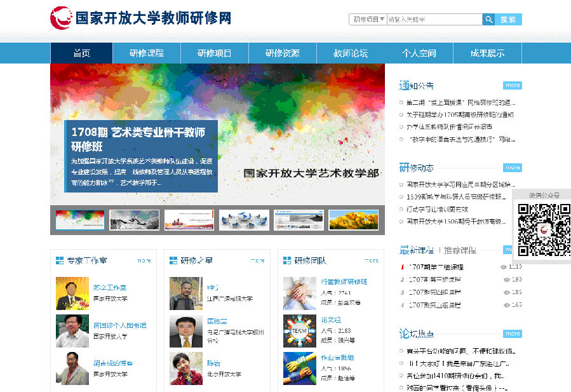Select the yellow flowers banner thumbnail
The image size is (571, 392).
pos(354,220)
